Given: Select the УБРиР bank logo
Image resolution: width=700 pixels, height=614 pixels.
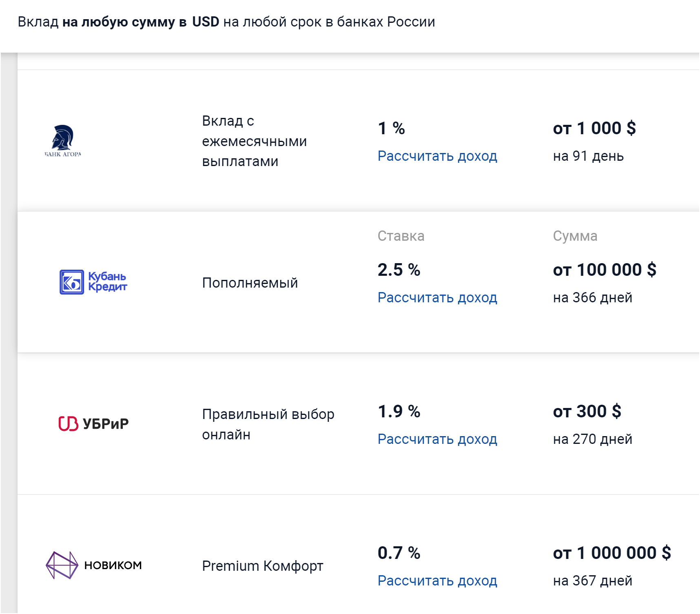Looking at the screenshot, I should point(93,423).
